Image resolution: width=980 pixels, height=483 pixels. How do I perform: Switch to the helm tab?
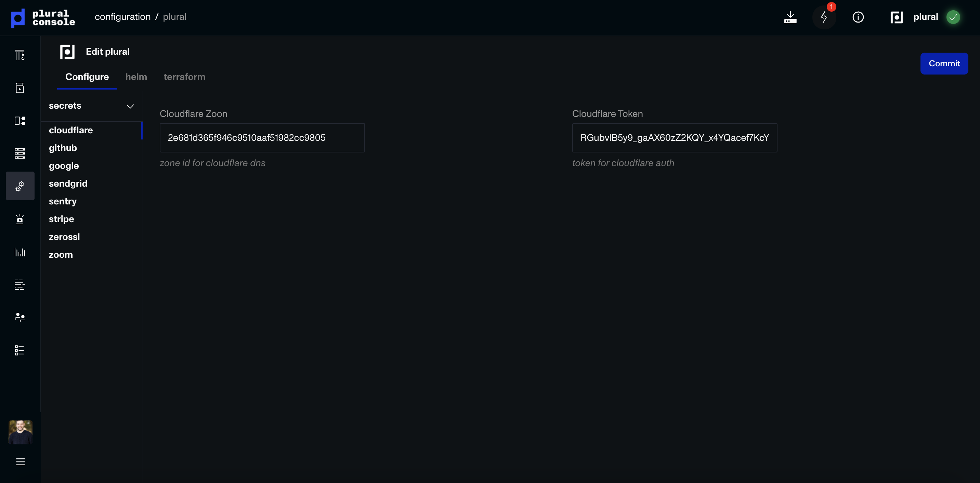point(136,77)
